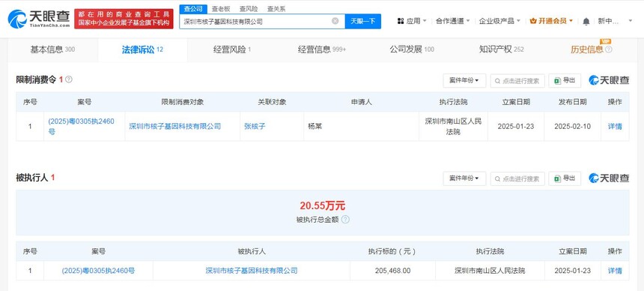The image size is (644, 291).
Task: Open case number link in 被执行人 row
Action: (x=98, y=271)
